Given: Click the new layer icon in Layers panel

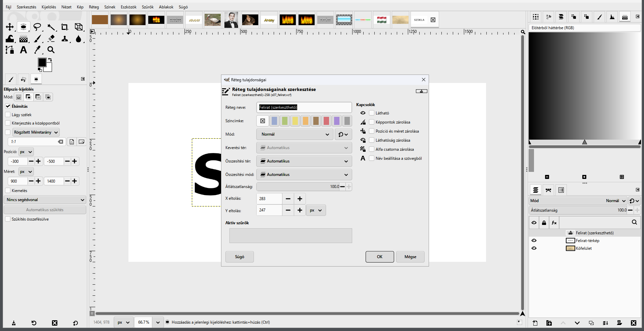Looking at the screenshot, I should 535,323.
